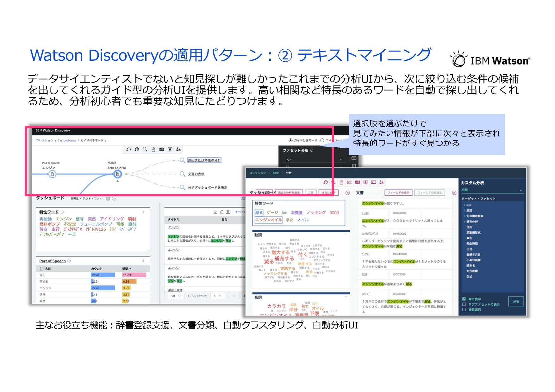Toggle the 名前 header checkbox in Part of Speech
This screenshot has height=392, width=555.
(x=41, y=268)
